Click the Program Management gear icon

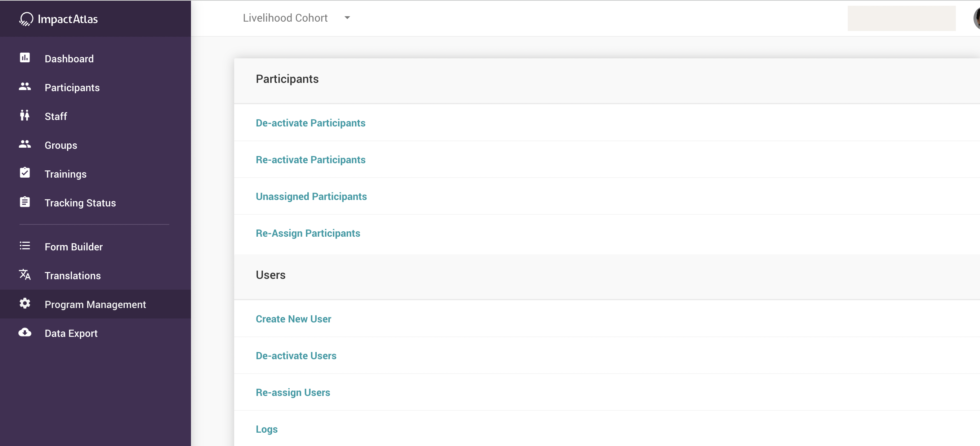[25, 304]
